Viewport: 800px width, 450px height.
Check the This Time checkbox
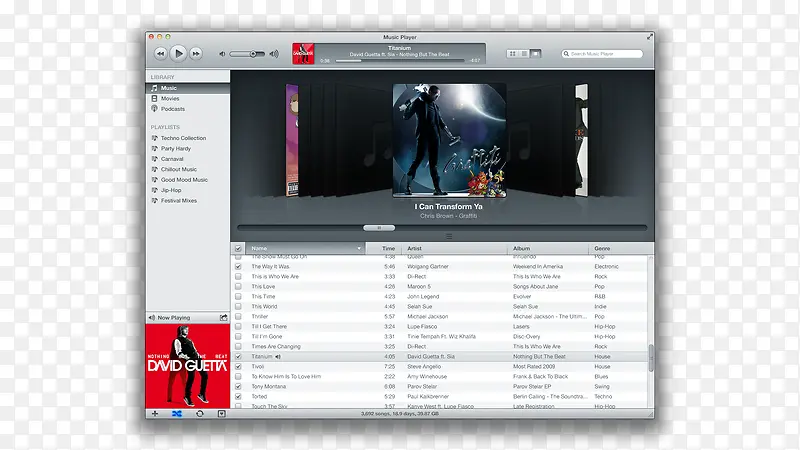click(238, 296)
